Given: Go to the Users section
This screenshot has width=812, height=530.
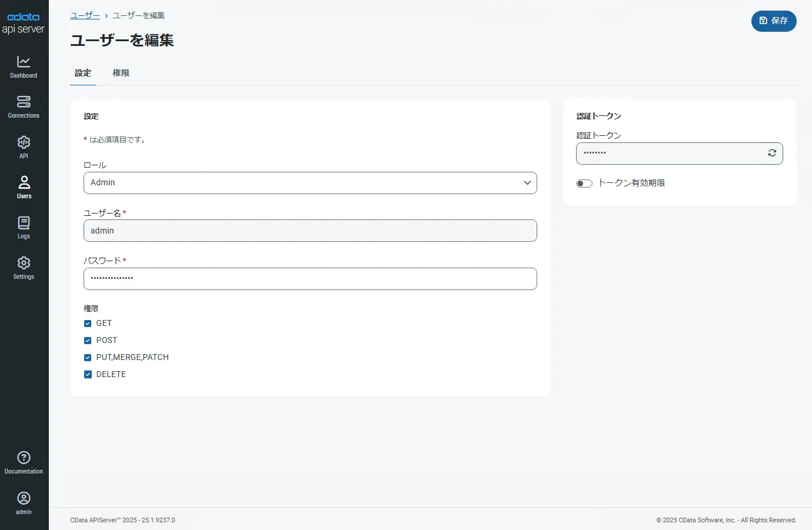Looking at the screenshot, I should pos(24,186).
